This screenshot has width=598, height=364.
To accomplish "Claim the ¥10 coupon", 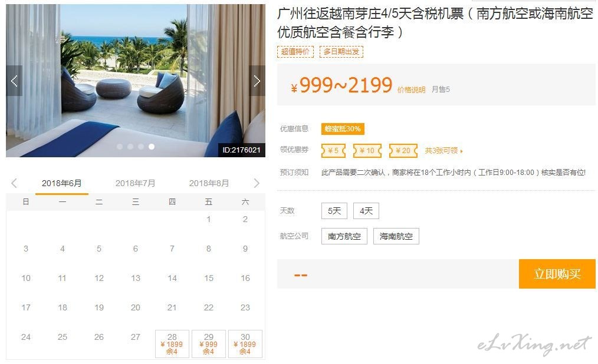I will (367, 150).
